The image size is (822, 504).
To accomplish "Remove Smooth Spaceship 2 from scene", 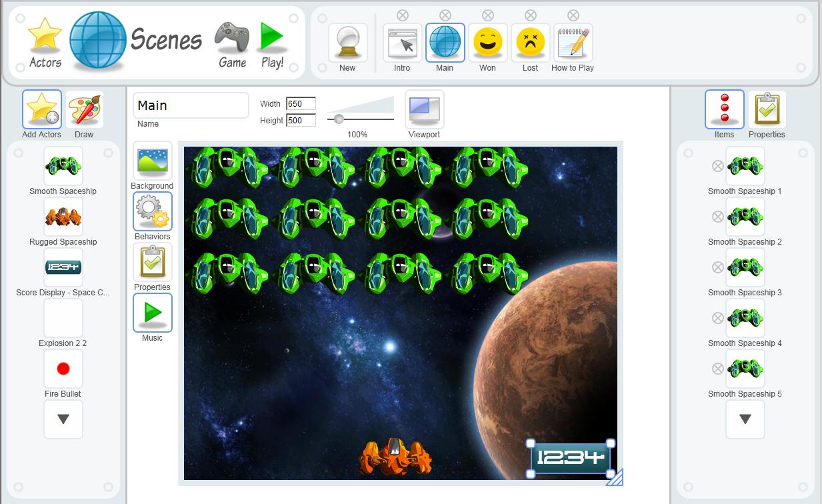I will coord(717,217).
